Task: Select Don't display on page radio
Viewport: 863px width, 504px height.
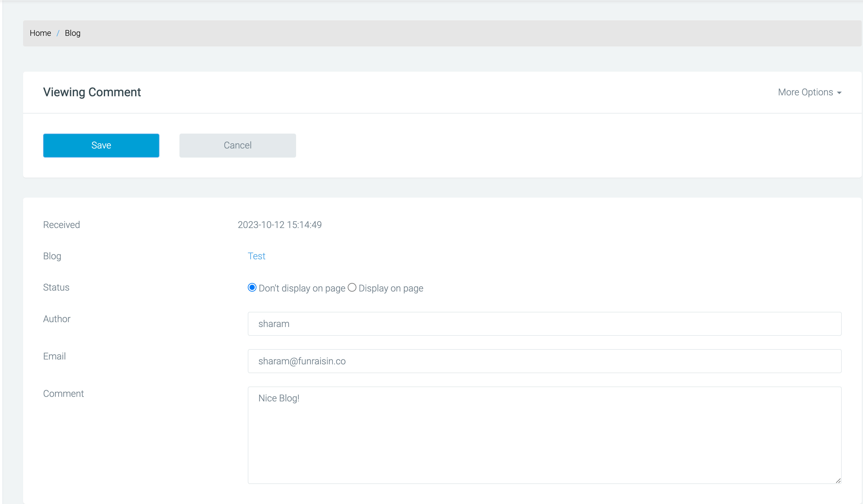Action: [x=252, y=288]
